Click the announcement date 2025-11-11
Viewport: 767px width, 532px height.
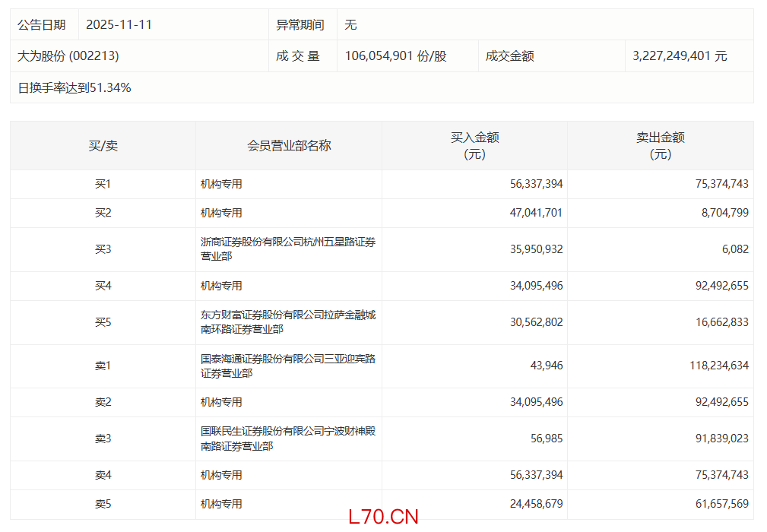[x=119, y=24]
